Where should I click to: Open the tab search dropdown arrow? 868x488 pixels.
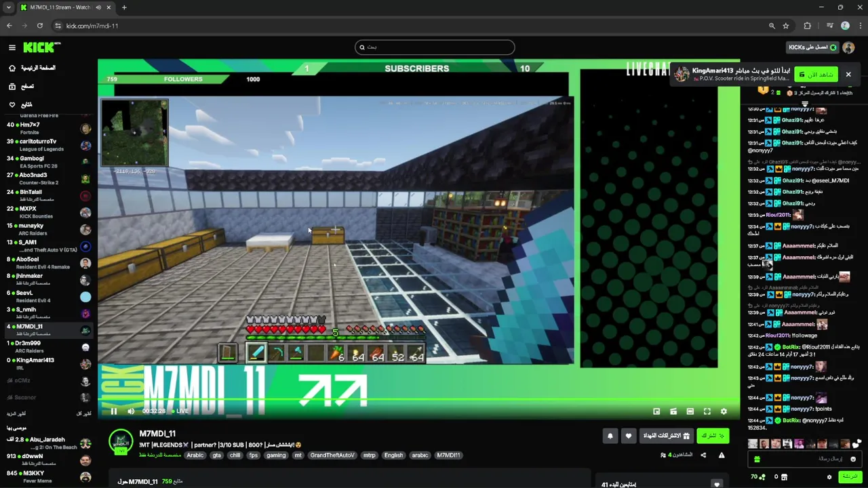8,7
